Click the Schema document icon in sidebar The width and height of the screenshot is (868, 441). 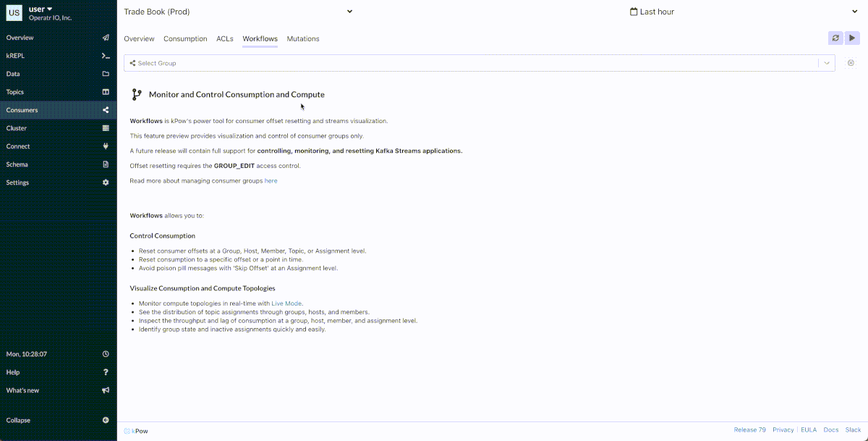pos(106,164)
